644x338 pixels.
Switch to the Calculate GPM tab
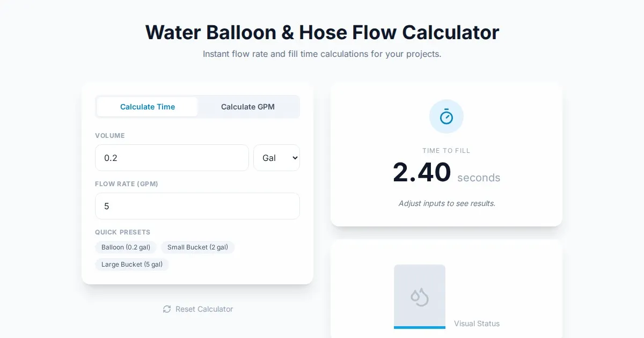247,107
